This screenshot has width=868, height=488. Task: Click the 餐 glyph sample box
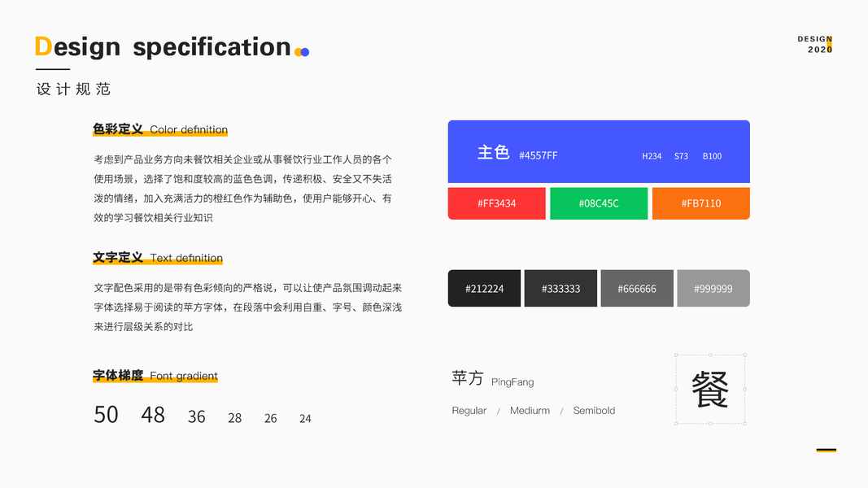pos(710,390)
